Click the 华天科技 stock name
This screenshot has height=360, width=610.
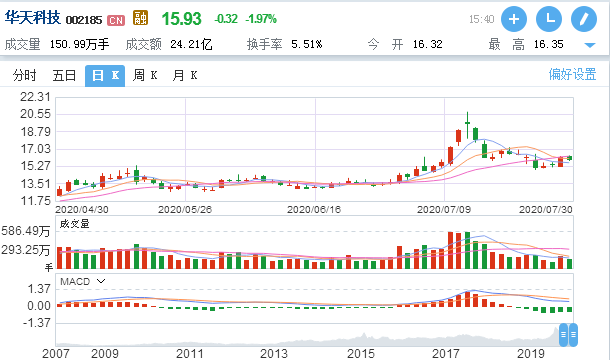(33, 18)
